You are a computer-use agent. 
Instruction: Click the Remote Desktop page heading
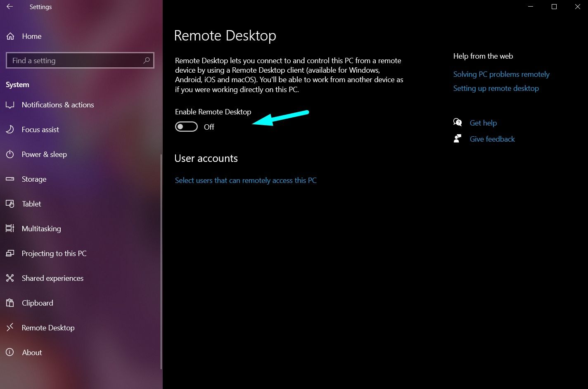point(225,36)
